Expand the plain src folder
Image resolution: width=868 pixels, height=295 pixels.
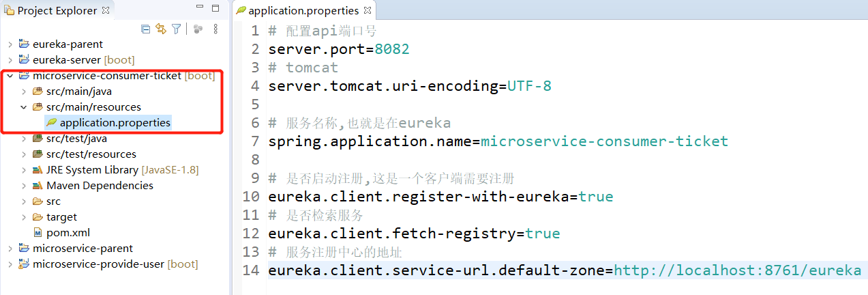click(x=24, y=201)
